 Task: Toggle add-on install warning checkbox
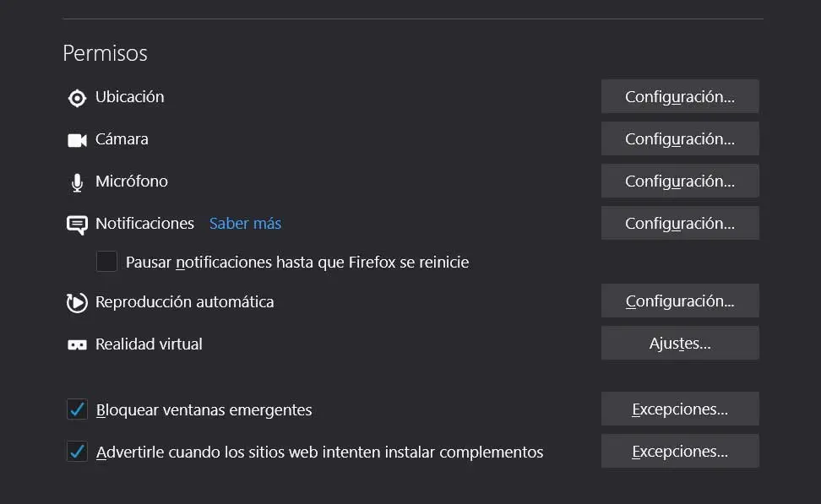coord(77,452)
